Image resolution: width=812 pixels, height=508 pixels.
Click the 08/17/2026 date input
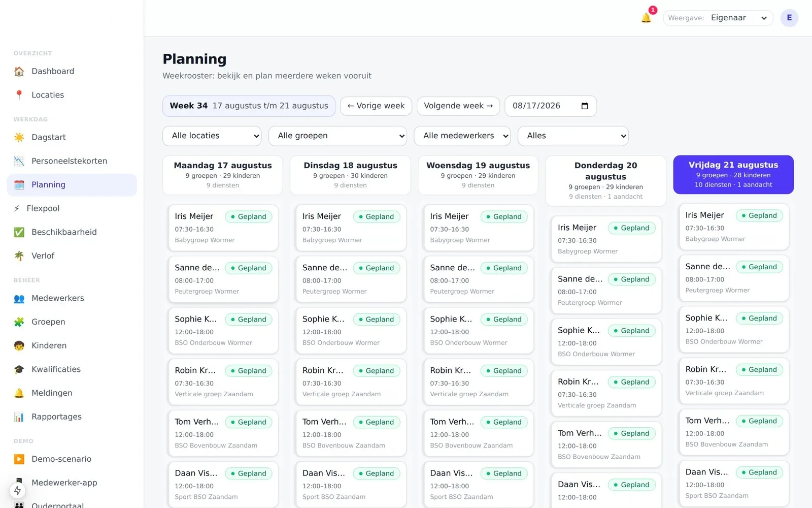[x=551, y=106]
